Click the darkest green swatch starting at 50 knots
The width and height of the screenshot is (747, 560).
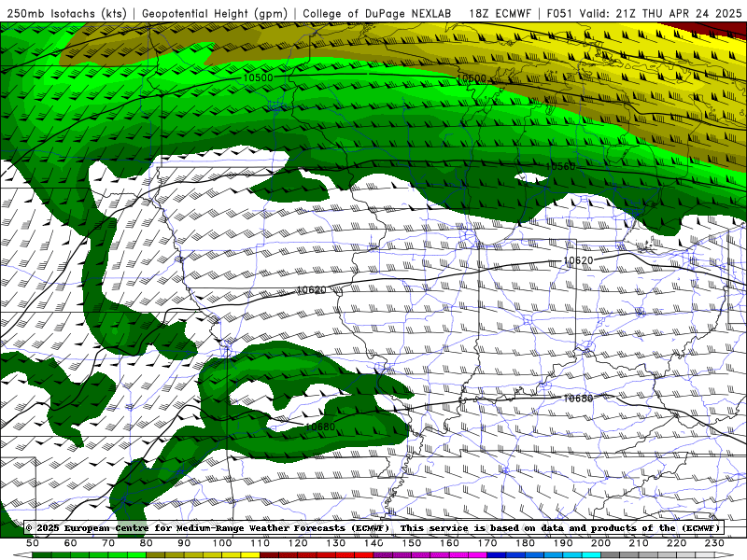[x=42, y=556]
